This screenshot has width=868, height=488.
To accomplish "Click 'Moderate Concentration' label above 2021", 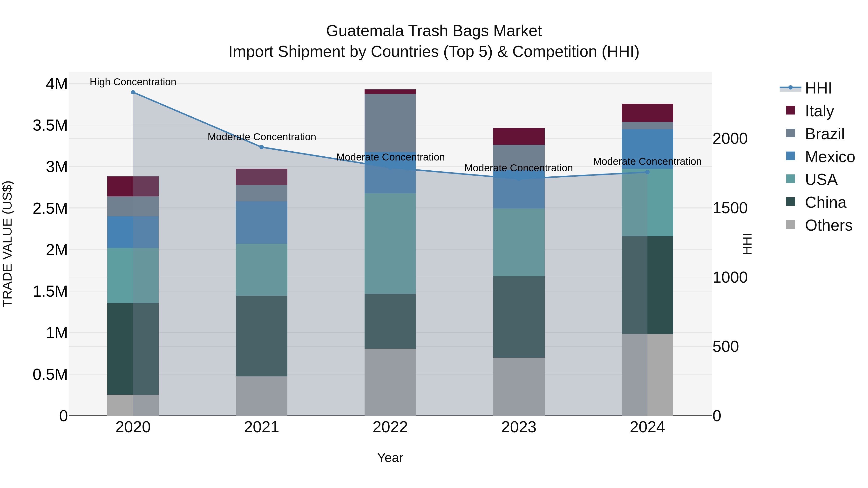I will click(262, 137).
